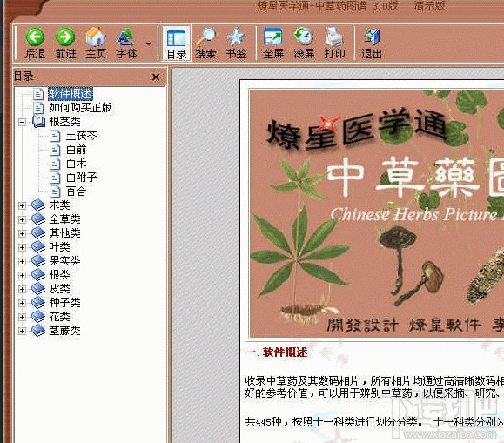The height and width of the screenshot is (443, 504).
Task: Expand the 花类 category
Action: tap(22, 317)
